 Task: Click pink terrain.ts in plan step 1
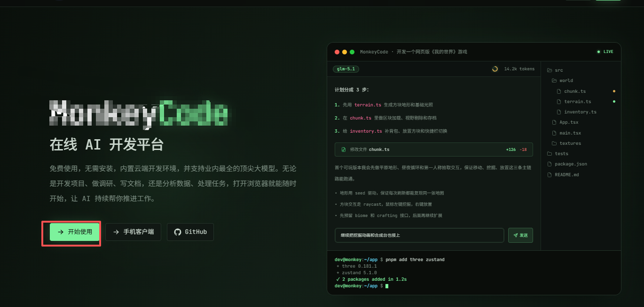[367, 105]
